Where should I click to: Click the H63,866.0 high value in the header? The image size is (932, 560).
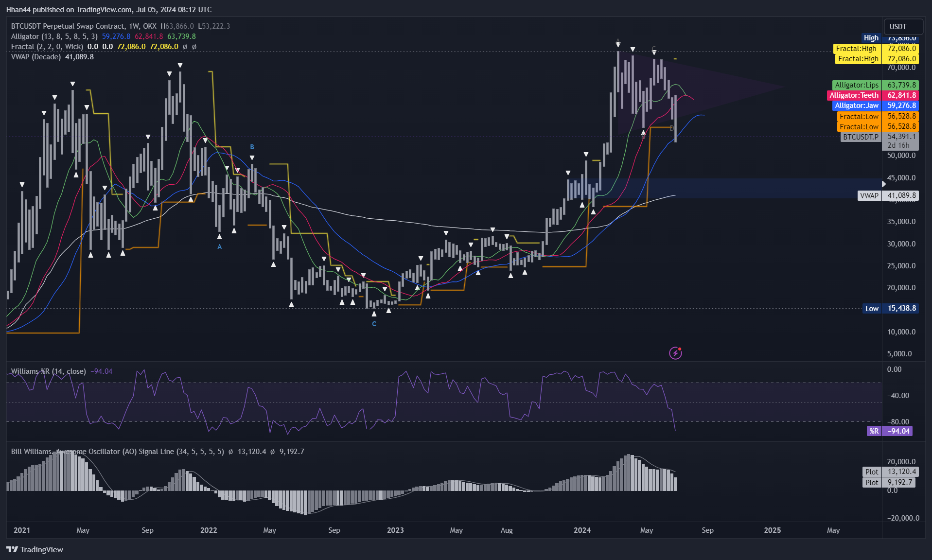pyautogui.click(x=177, y=26)
